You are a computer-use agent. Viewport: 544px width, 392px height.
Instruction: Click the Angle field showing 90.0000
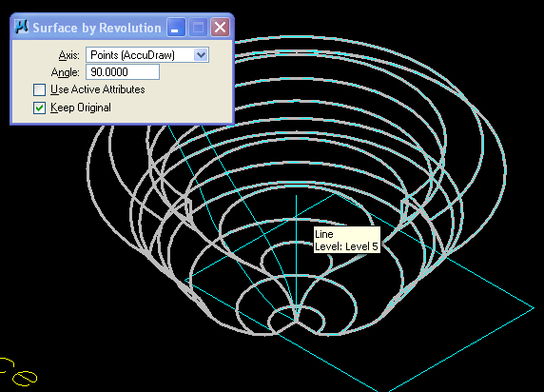123,72
